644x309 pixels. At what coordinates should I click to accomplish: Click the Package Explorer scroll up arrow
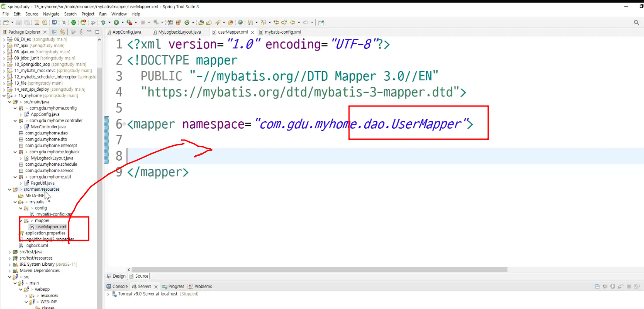pos(99,39)
